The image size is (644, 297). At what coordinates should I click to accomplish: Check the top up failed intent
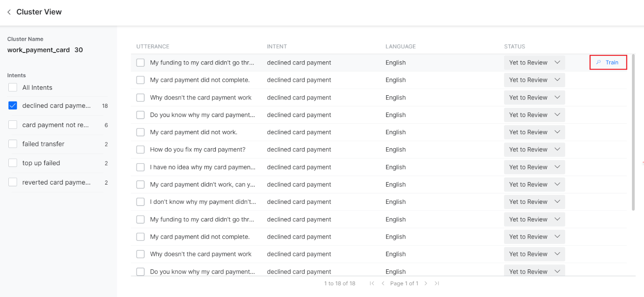13,163
